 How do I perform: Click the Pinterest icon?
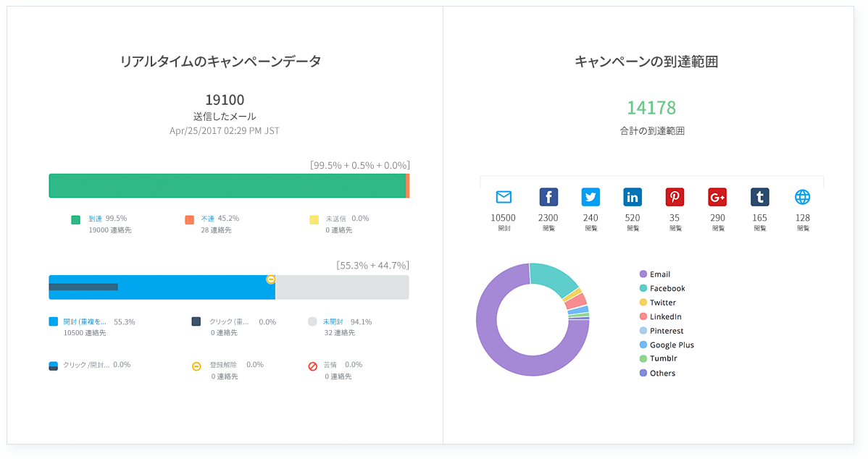675,197
